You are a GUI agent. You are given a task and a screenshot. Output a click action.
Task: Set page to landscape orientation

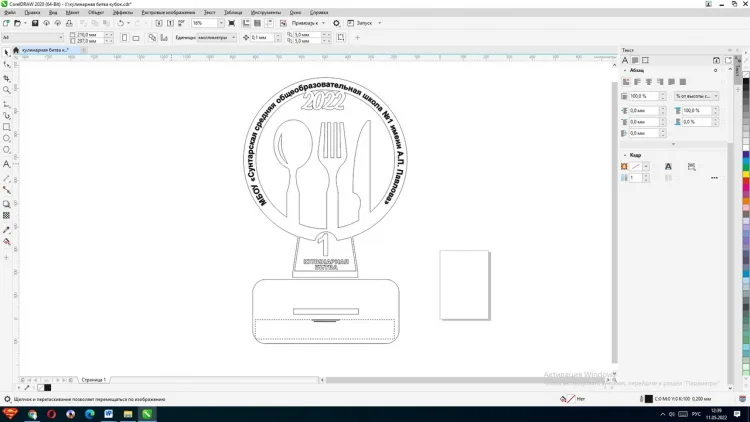(136, 37)
